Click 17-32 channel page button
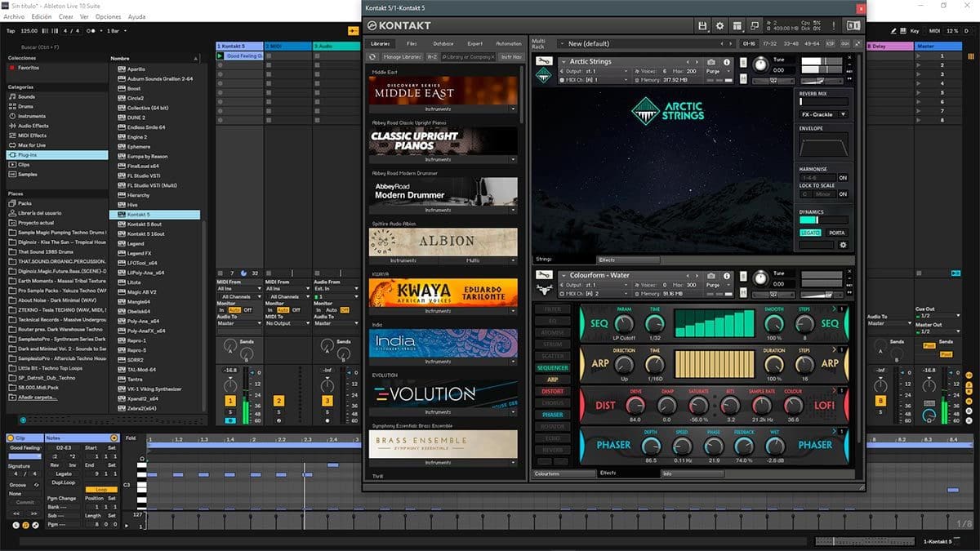Viewport: 980px width, 551px height. [x=769, y=43]
